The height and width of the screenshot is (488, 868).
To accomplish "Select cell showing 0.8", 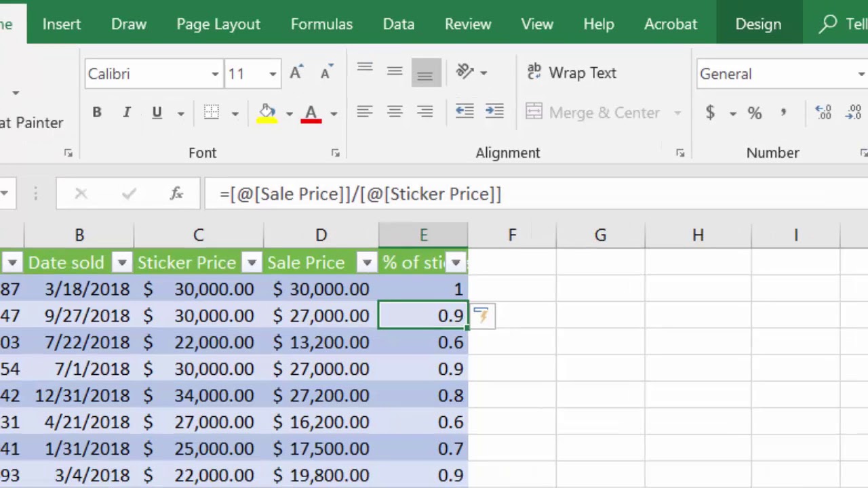I will click(x=423, y=395).
